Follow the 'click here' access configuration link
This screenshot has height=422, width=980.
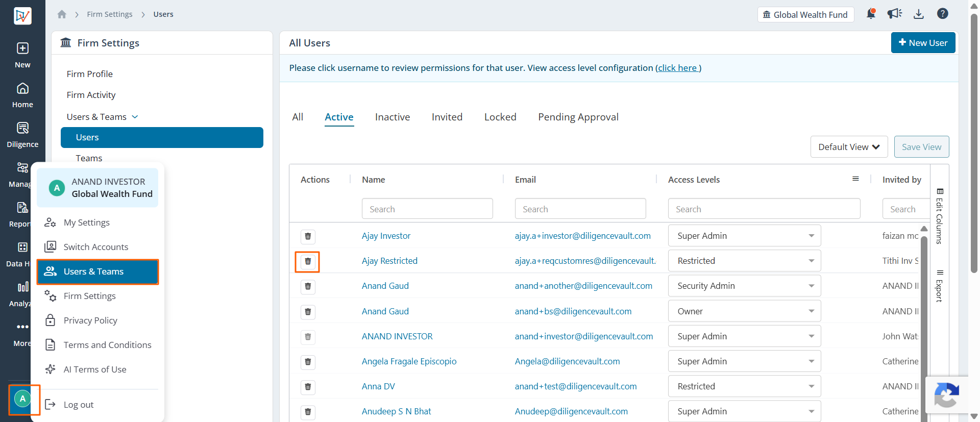tap(677, 68)
